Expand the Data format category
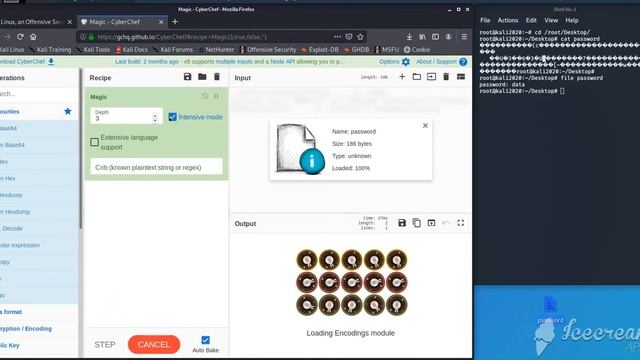The height and width of the screenshot is (360, 640). point(39,312)
